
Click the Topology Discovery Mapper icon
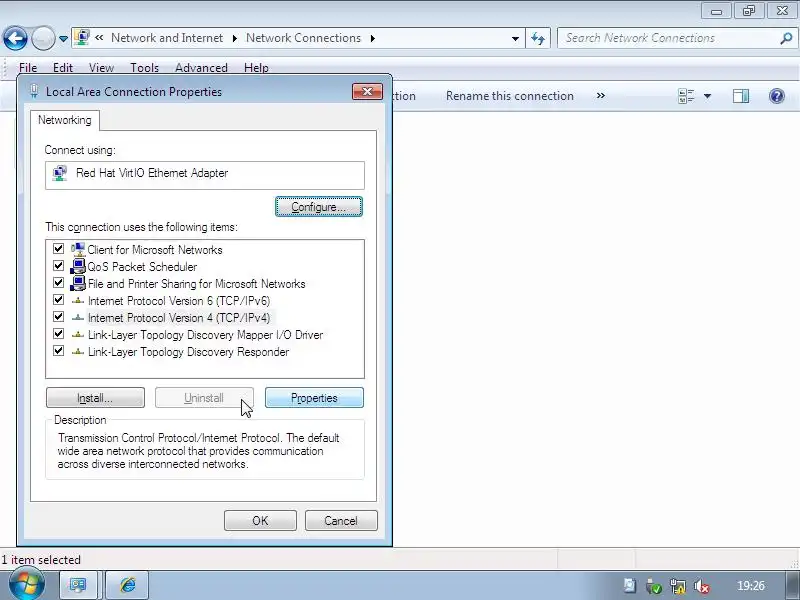tap(78, 335)
